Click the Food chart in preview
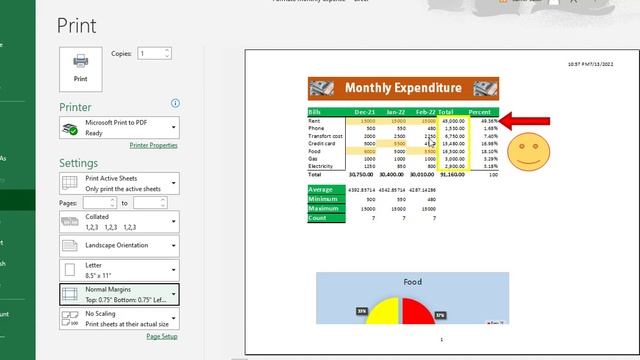The image size is (640, 360). point(412,298)
